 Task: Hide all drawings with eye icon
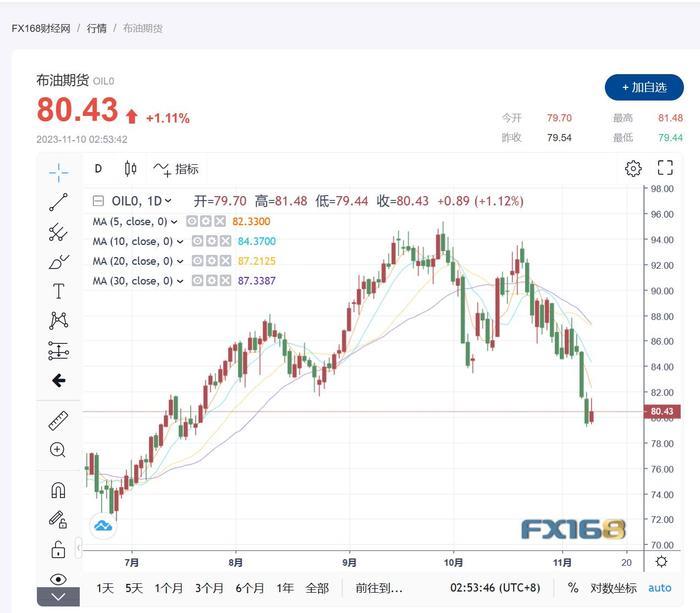tap(58, 579)
